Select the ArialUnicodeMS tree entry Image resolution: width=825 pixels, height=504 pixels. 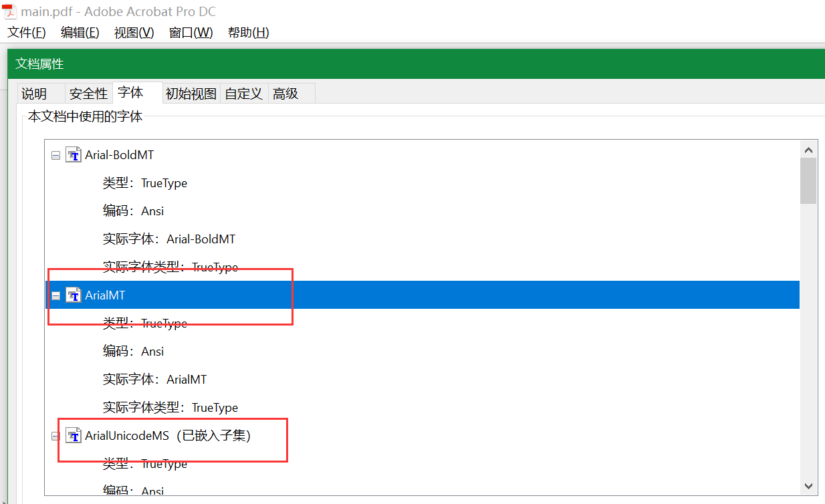coord(134,435)
